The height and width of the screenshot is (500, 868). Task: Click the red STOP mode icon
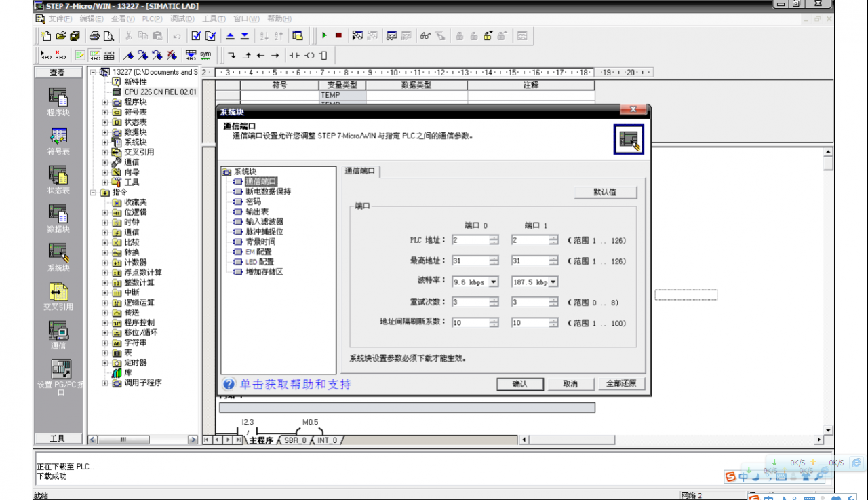click(338, 36)
